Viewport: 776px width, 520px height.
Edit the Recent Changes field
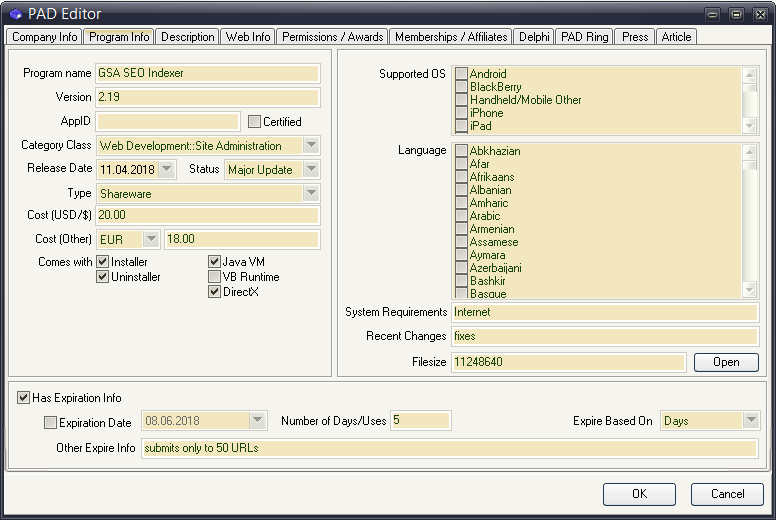(x=605, y=336)
